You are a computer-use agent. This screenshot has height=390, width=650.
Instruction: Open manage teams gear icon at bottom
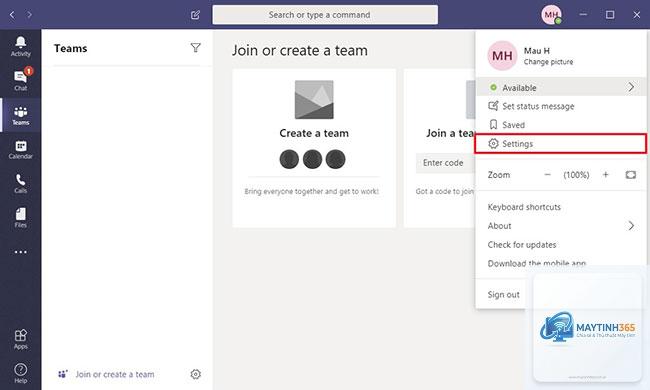[196, 374]
